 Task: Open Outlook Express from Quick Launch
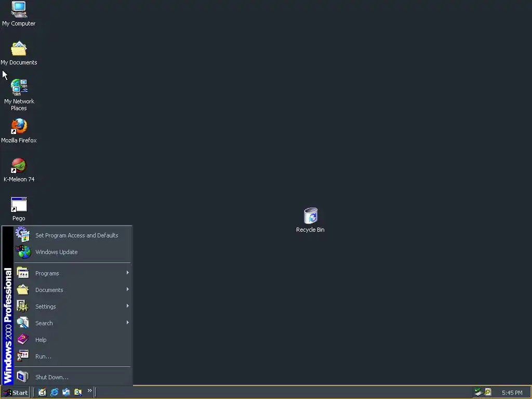point(66,392)
